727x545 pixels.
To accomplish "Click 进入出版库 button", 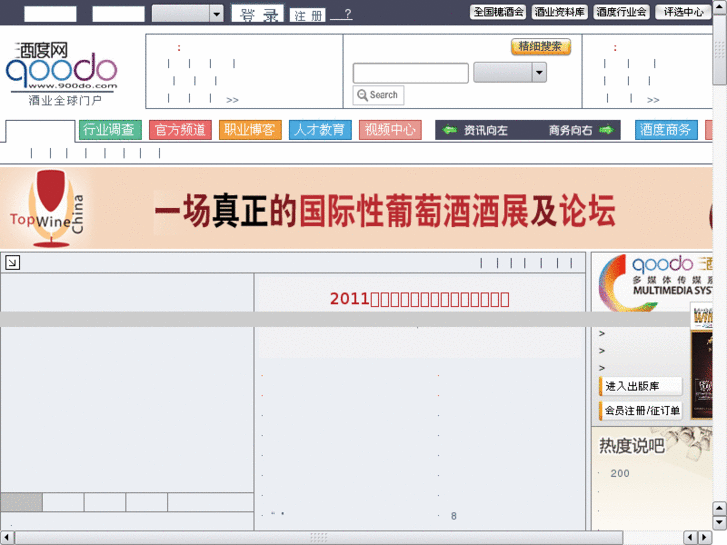I will coord(641,386).
